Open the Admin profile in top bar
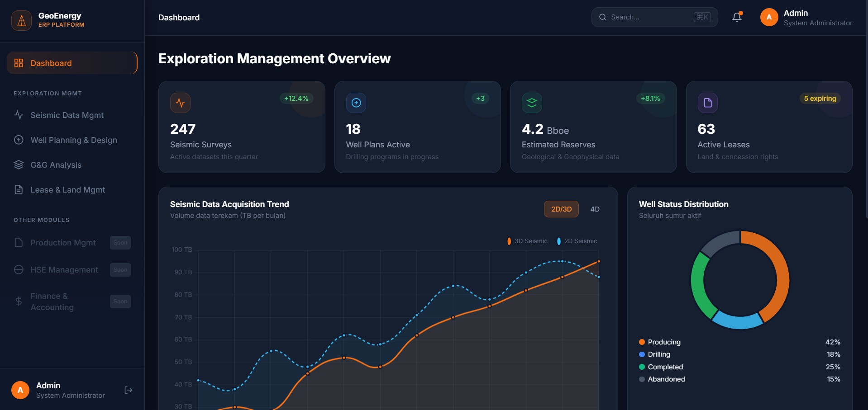This screenshot has height=410, width=868. click(806, 18)
